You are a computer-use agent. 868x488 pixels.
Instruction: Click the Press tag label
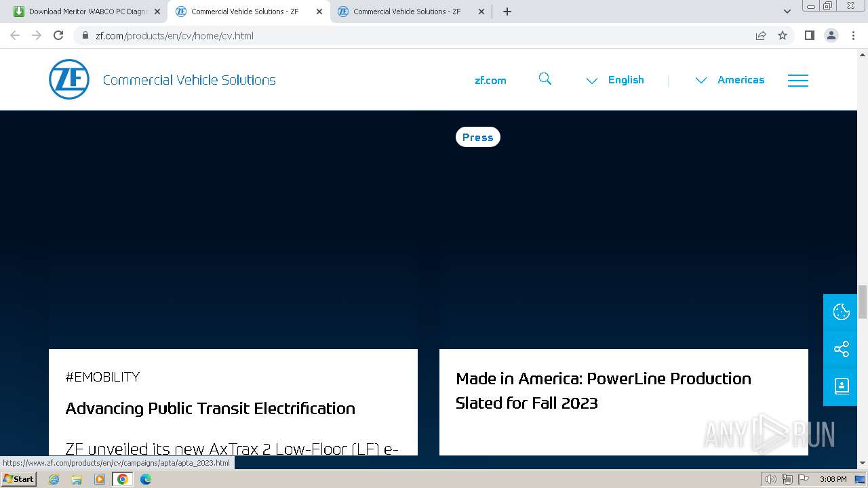tap(478, 137)
